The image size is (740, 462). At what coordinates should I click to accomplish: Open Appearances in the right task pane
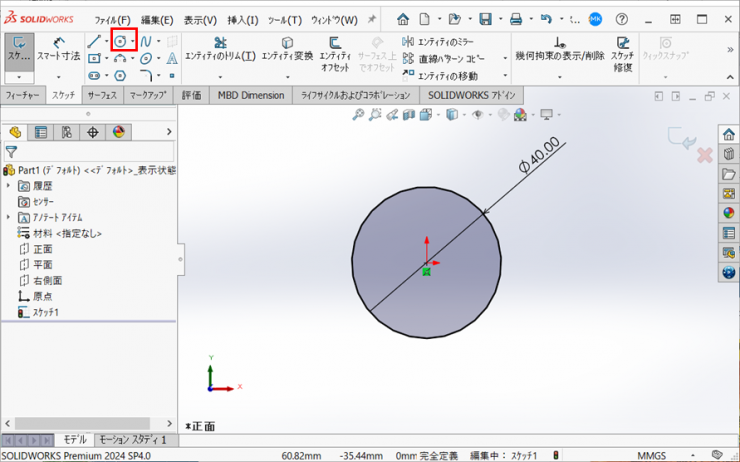[728, 211]
